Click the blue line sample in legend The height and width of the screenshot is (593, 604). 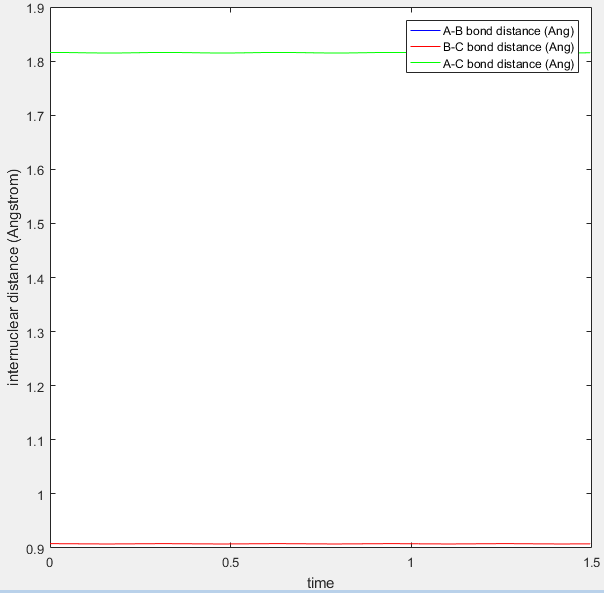(x=425, y=30)
